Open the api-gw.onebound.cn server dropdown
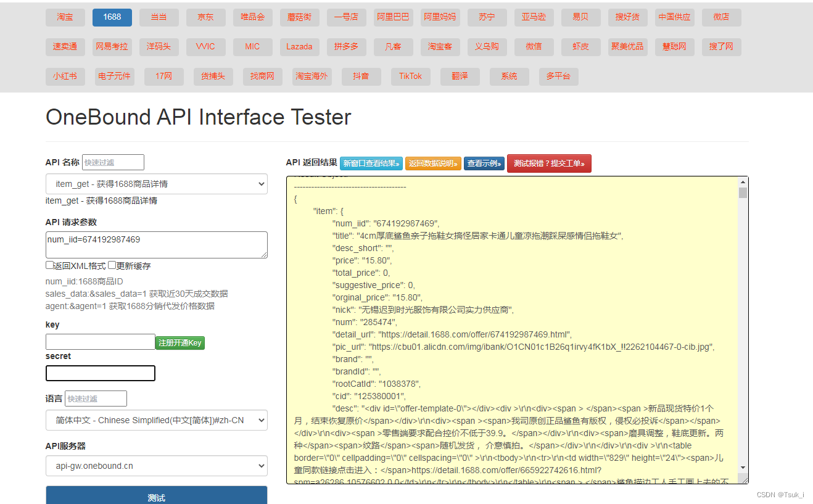This screenshot has width=813, height=504. 157,466
